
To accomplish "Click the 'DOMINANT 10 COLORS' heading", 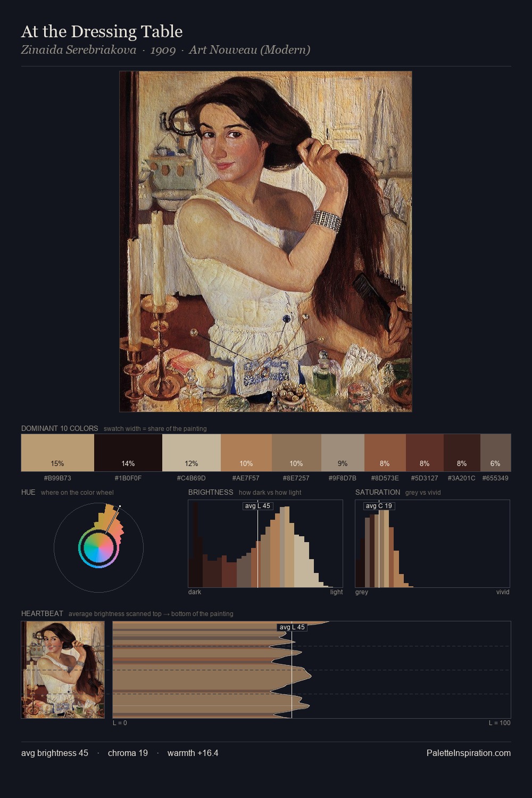I will click(x=60, y=428).
